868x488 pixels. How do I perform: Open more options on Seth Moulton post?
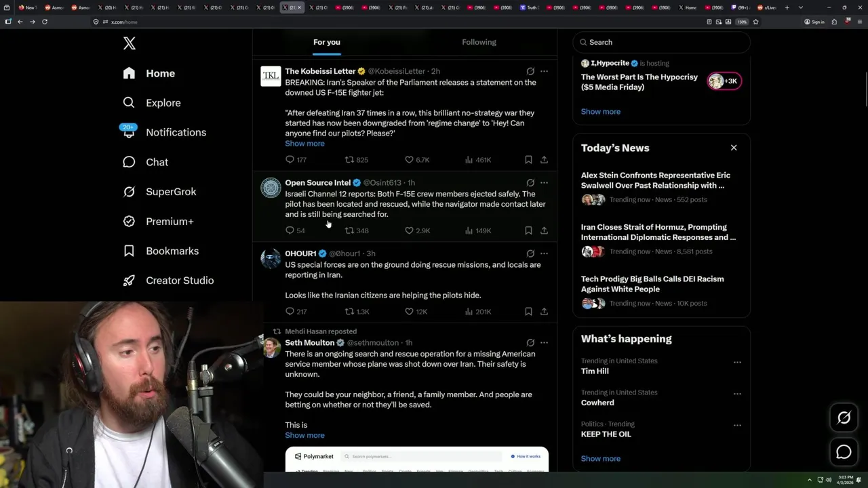coord(544,343)
